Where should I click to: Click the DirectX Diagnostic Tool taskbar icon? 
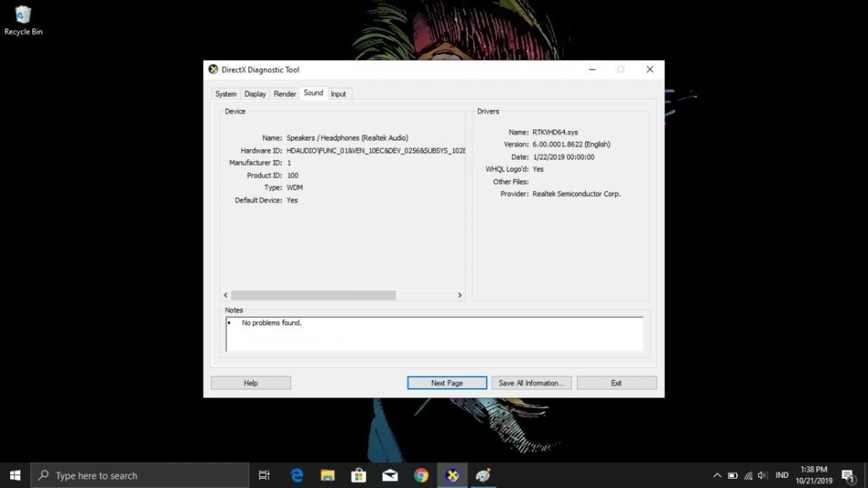pos(452,475)
